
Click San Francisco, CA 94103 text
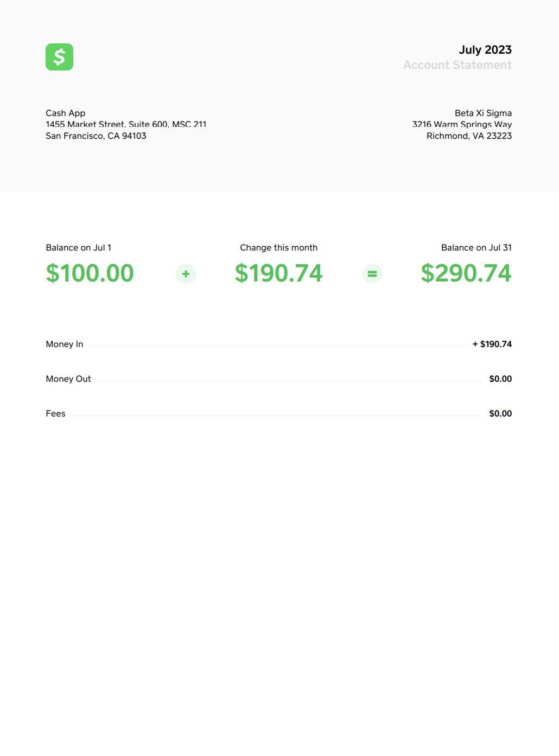96,136
